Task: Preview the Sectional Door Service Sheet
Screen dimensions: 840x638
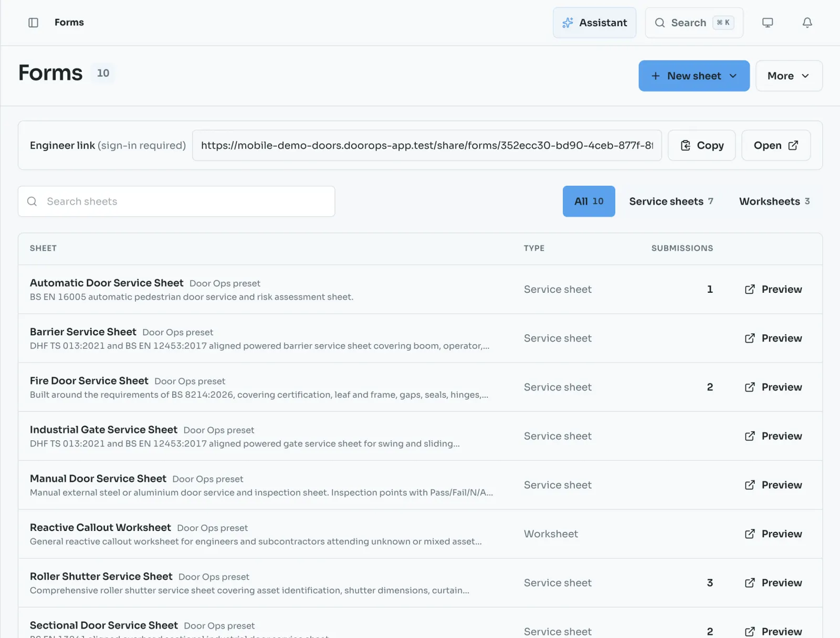Action: tap(773, 631)
